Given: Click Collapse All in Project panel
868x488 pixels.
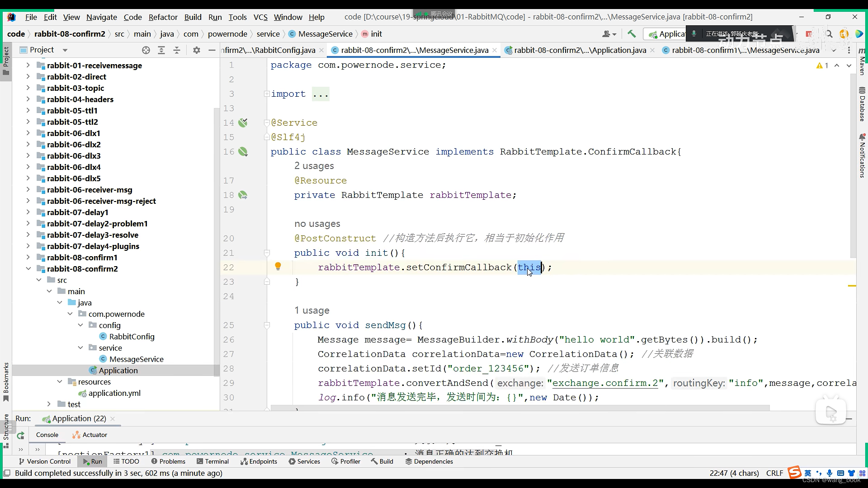Looking at the screenshot, I should [177, 50].
